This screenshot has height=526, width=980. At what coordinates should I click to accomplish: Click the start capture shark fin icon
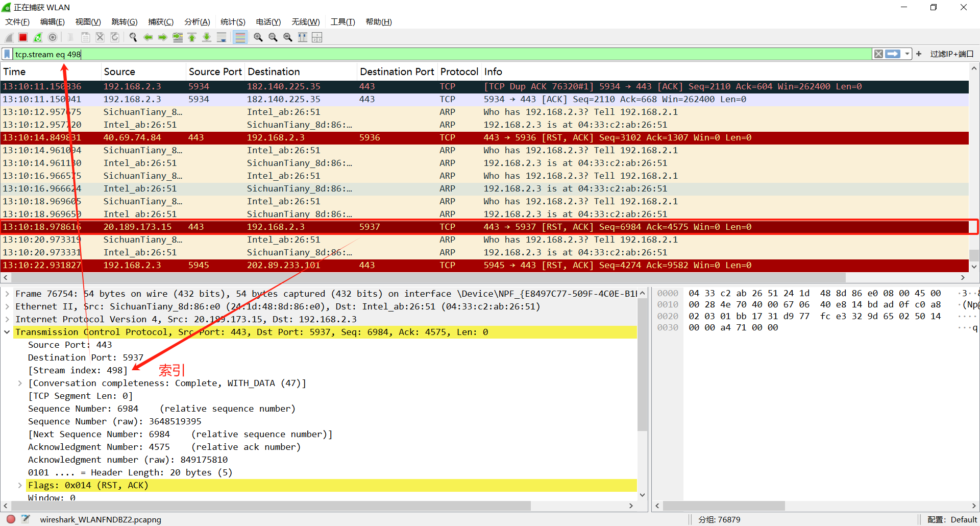click(9, 37)
